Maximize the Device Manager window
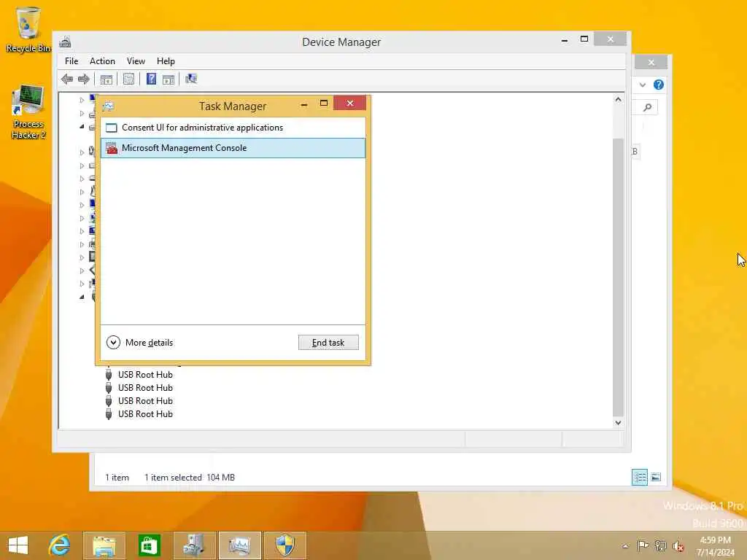 click(584, 39)
